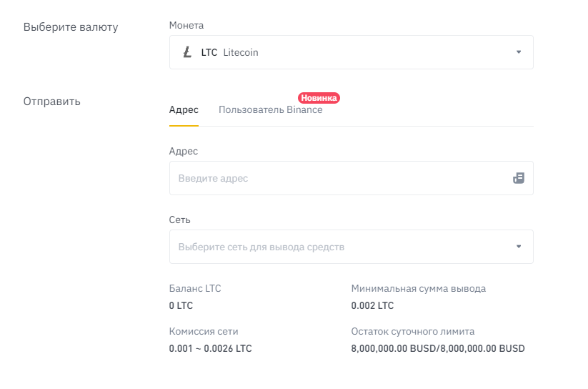
Task: Click the Litecoin logo icon in coin selector
Action: (x=187, y=52)
